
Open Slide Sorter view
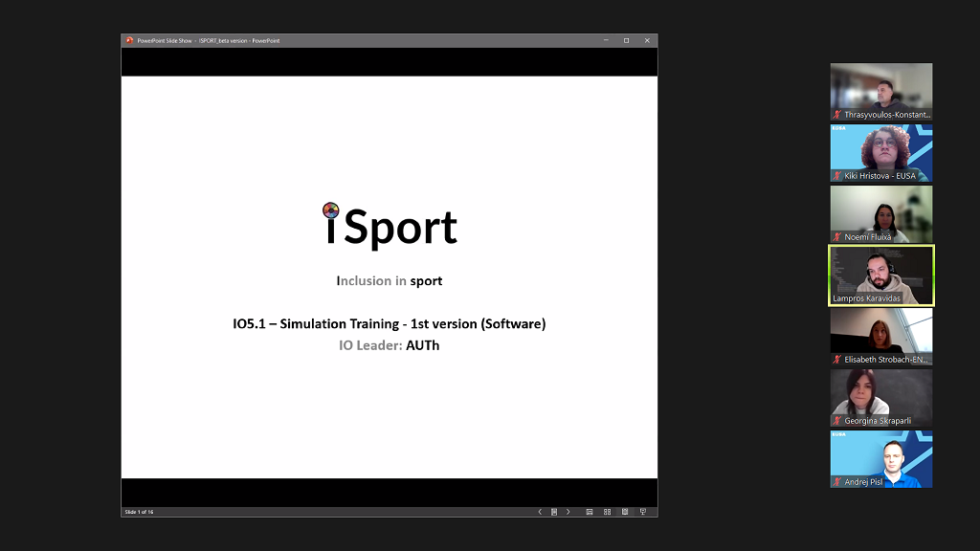pos(608,512)
